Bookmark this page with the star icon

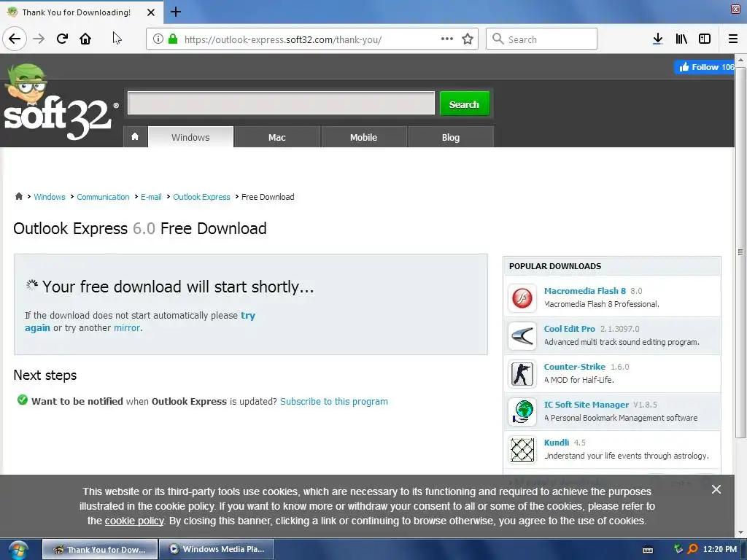tap(468, 39)
